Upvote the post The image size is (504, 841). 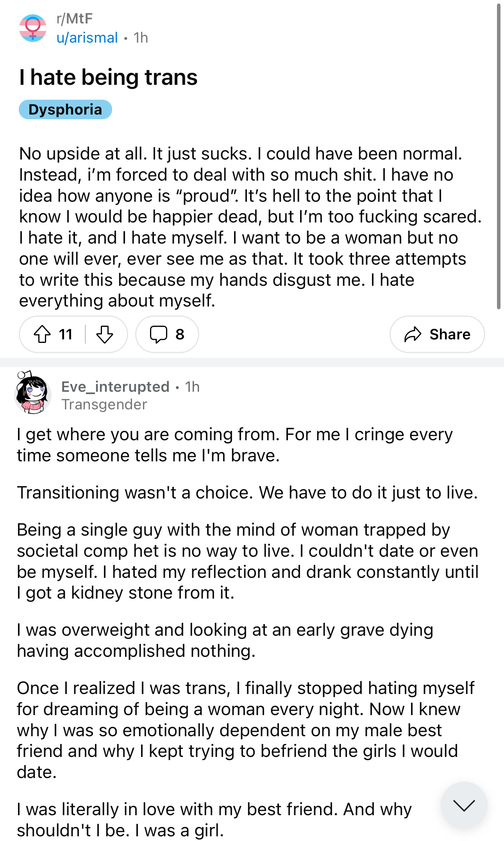[x=42, y=334]
